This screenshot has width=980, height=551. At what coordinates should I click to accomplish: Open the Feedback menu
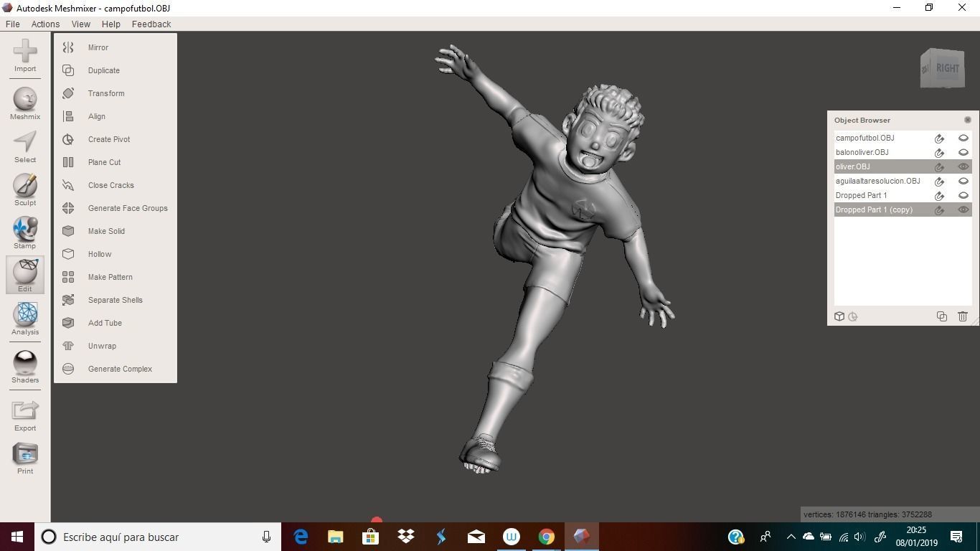pos(151,24)
